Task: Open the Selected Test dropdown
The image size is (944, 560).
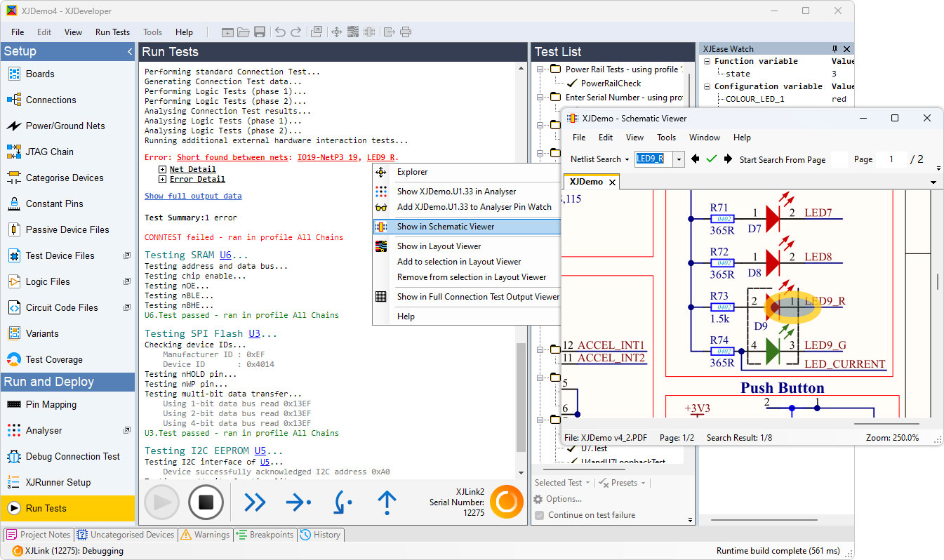Action: (562, 483)
